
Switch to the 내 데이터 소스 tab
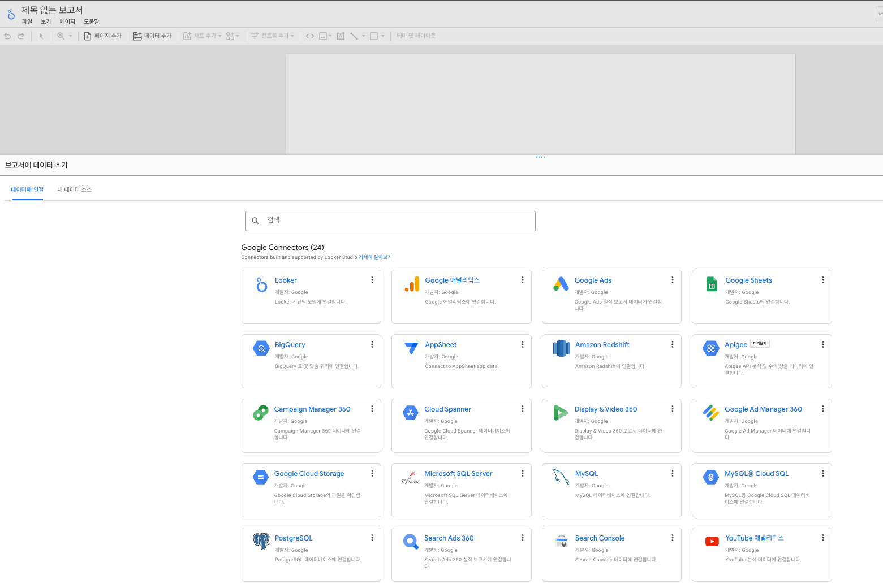coord(75,189)
